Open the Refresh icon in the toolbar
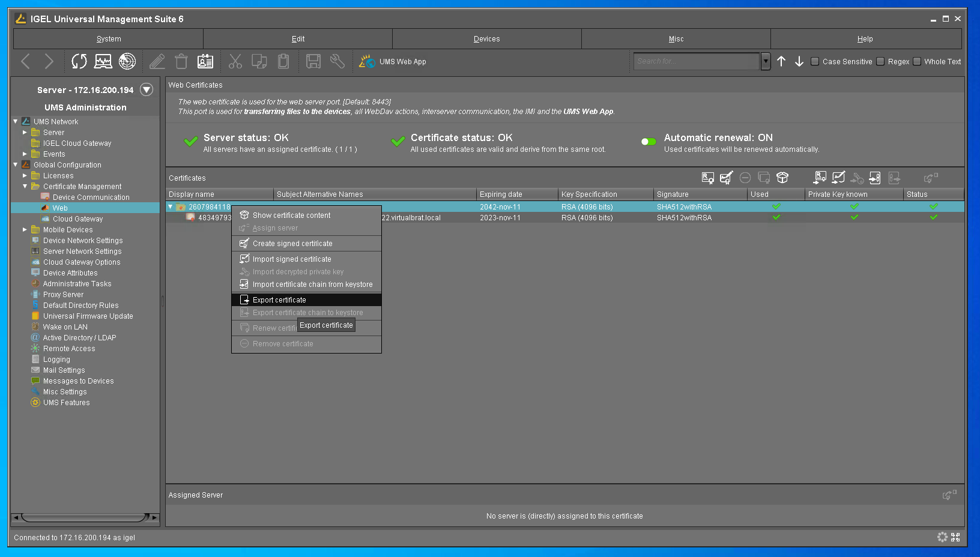This screenshot has width=980, height=557. 79,61
